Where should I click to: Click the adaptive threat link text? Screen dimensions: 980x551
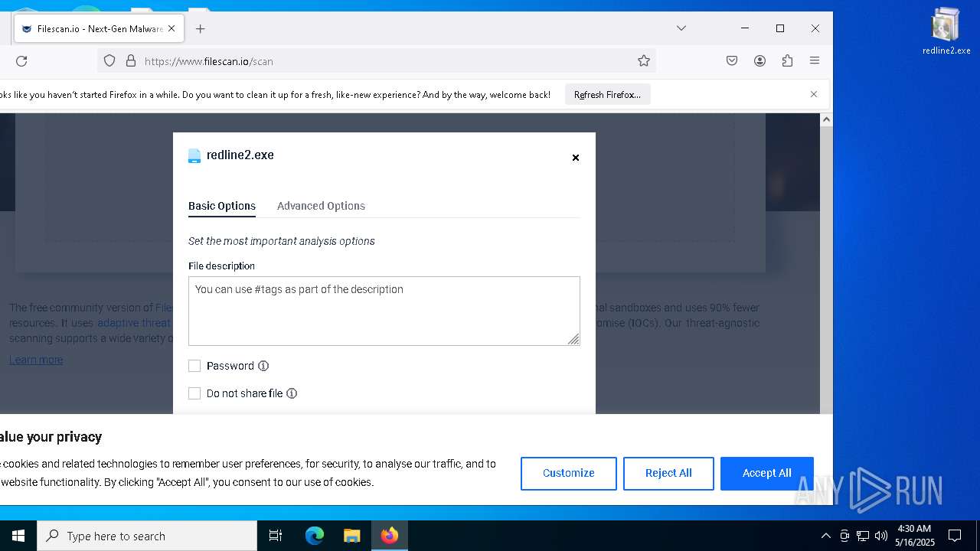click(134, 323)
